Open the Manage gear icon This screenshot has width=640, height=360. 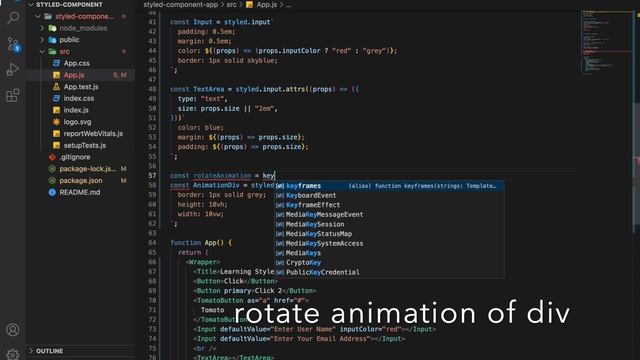[x=13, y=354]
